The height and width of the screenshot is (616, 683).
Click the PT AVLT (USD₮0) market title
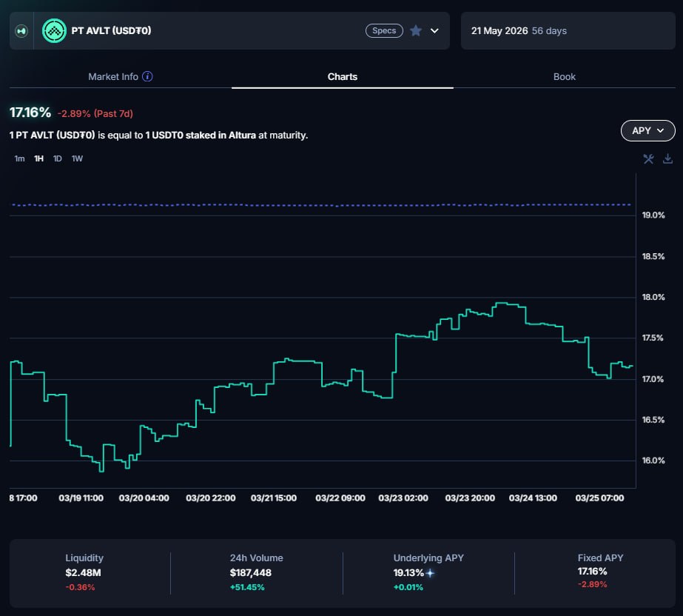tap(111, 30)
